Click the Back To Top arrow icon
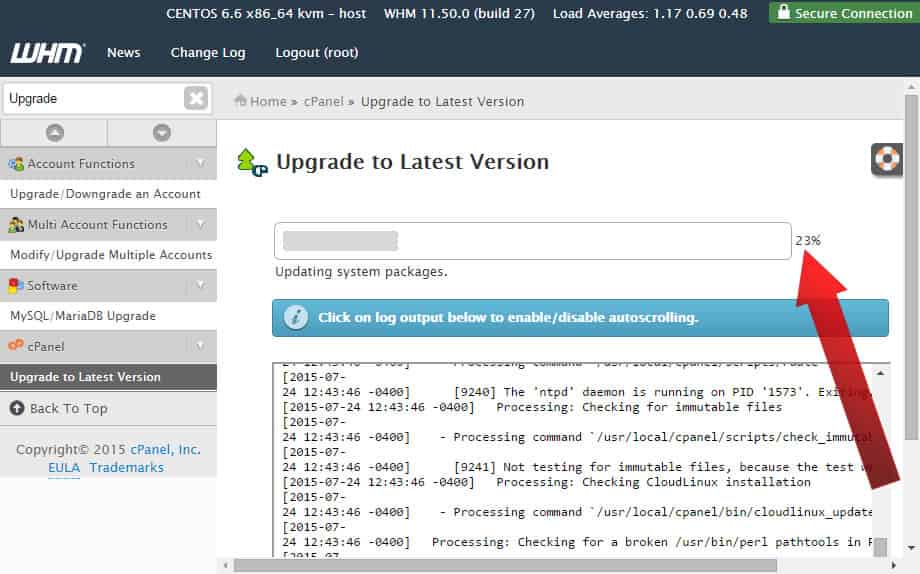The height and width of the screenshot is (574, 920). pyautogui.click(x=17, y=408)
